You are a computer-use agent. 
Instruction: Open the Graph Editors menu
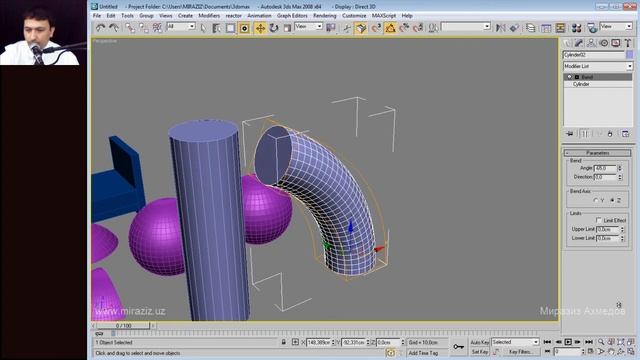(x=292, y=16)
